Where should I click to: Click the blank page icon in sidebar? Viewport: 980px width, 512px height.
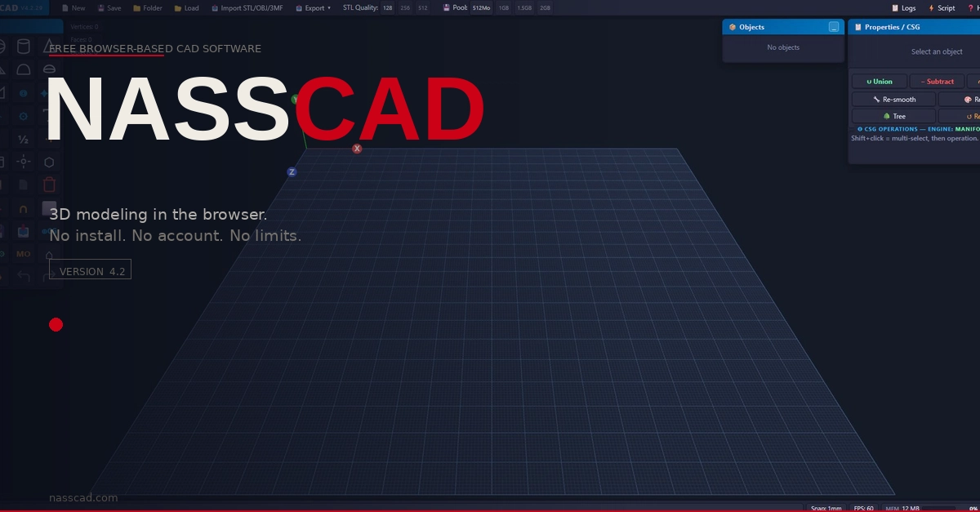pyautogui.click(x=24, y=185)
